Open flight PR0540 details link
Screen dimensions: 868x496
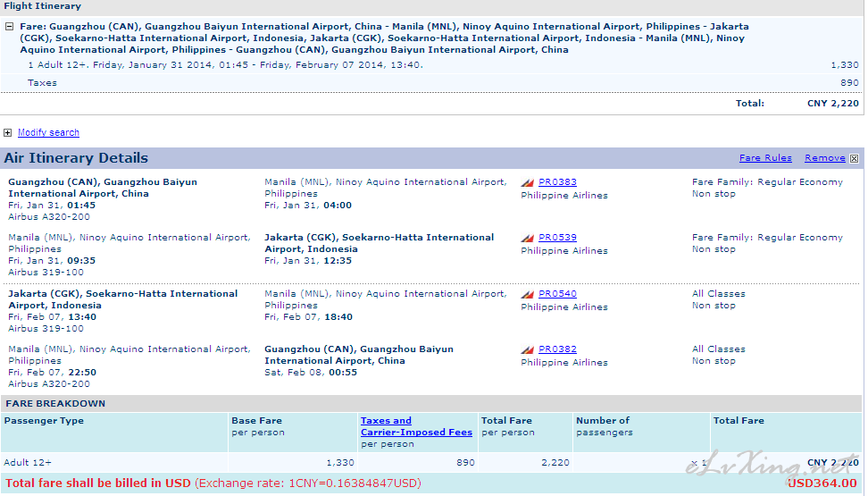pyautogui.click(x=557, y=294)
